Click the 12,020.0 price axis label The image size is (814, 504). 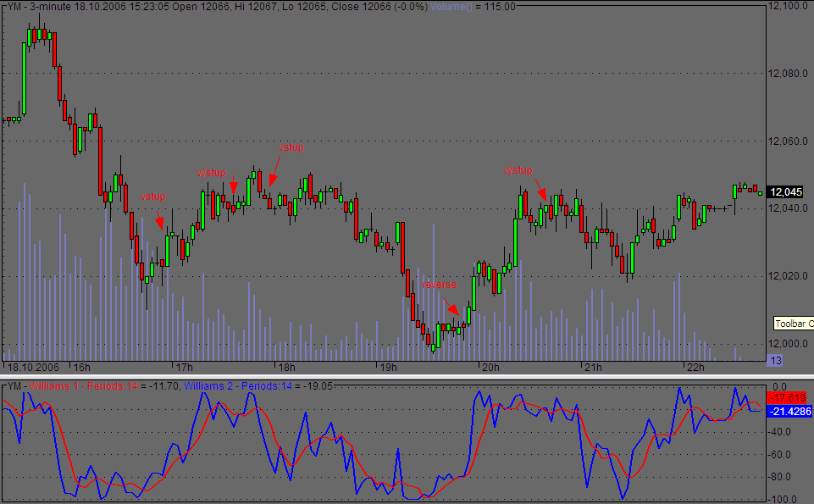[x=788, y=275]
